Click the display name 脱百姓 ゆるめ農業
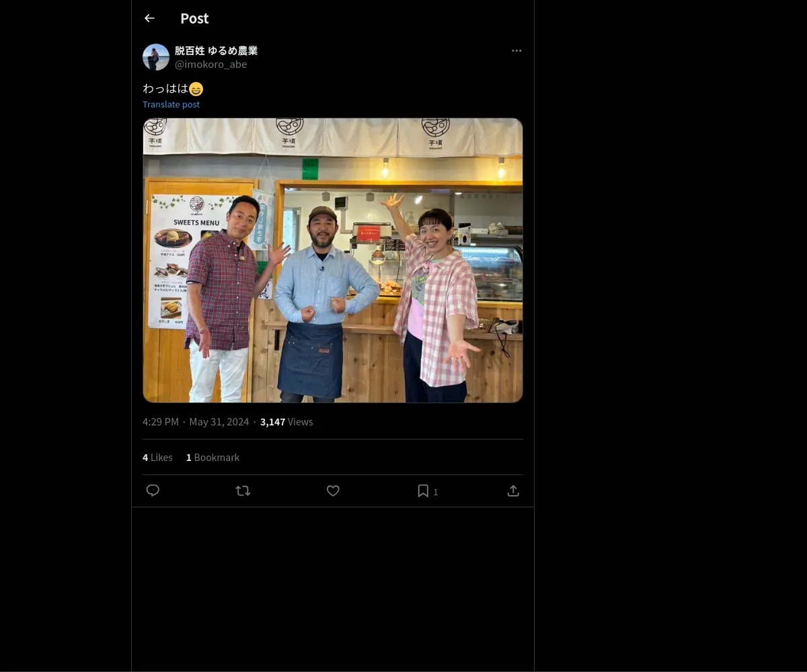807x672 pixels. [x=216, y=50]
